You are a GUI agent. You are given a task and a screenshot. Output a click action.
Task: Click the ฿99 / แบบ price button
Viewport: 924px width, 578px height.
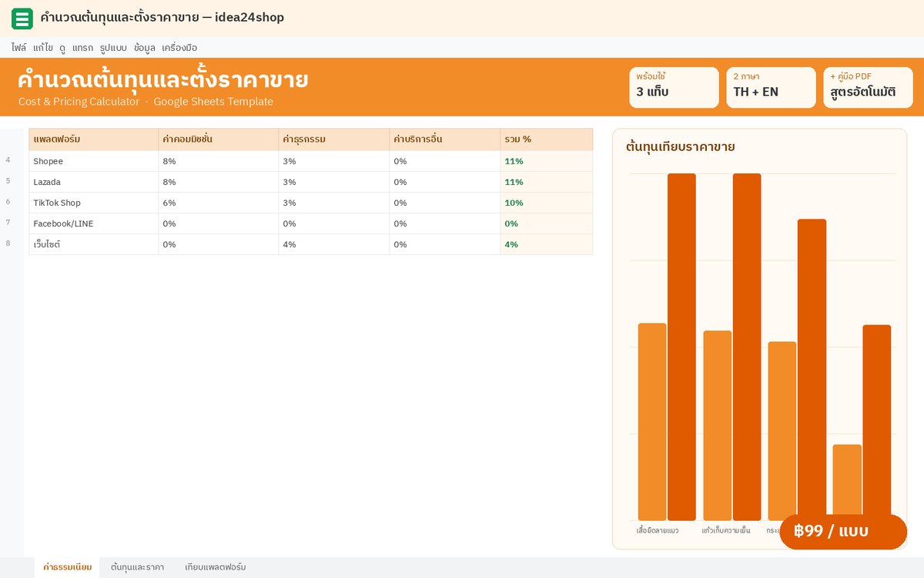click(843, 532)
